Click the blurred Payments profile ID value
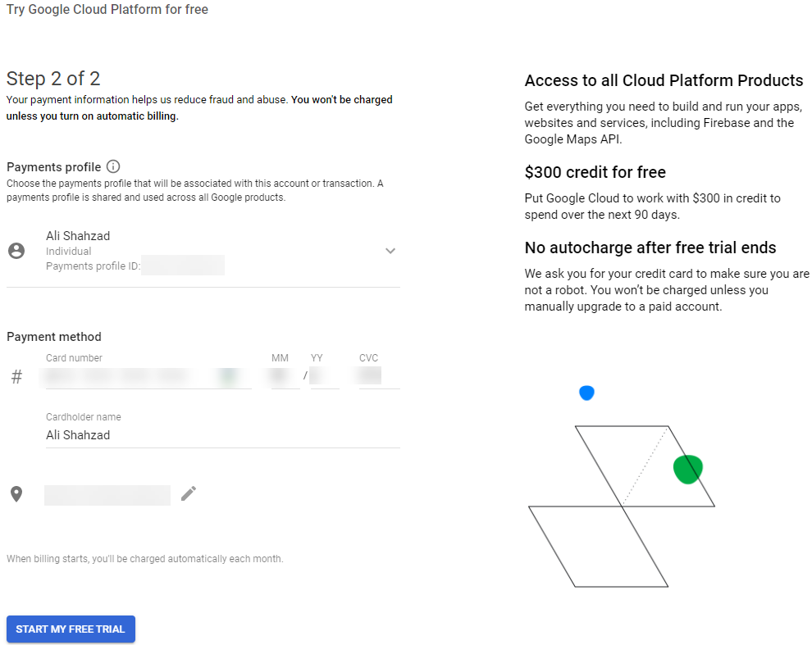 point(183,266)
